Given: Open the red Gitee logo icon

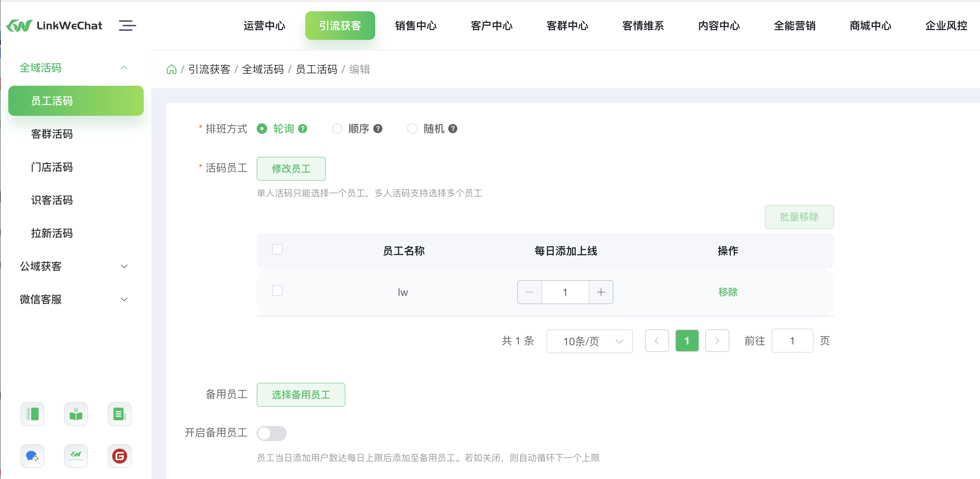Looking at the screenshot, I should click(119, 456).
